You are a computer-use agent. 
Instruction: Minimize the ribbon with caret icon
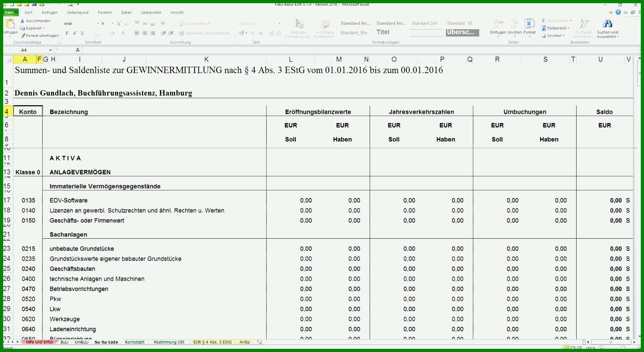pos(611,12)
